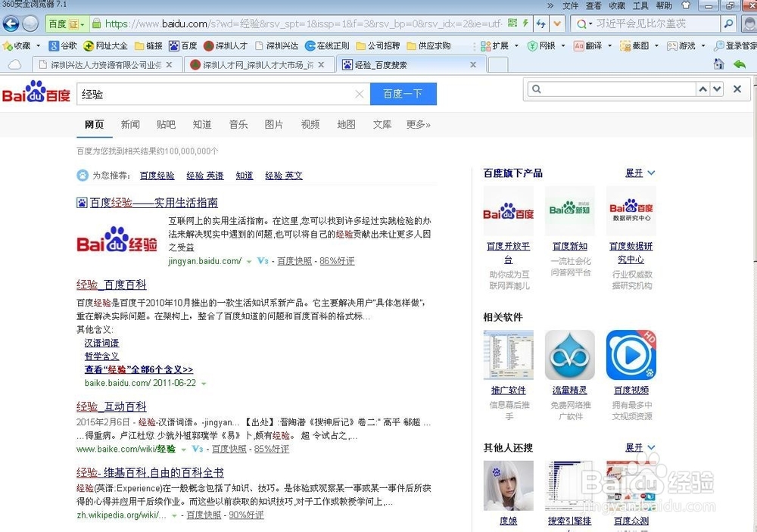Open the dropdown arrow beside 扩展

[516, 45]
